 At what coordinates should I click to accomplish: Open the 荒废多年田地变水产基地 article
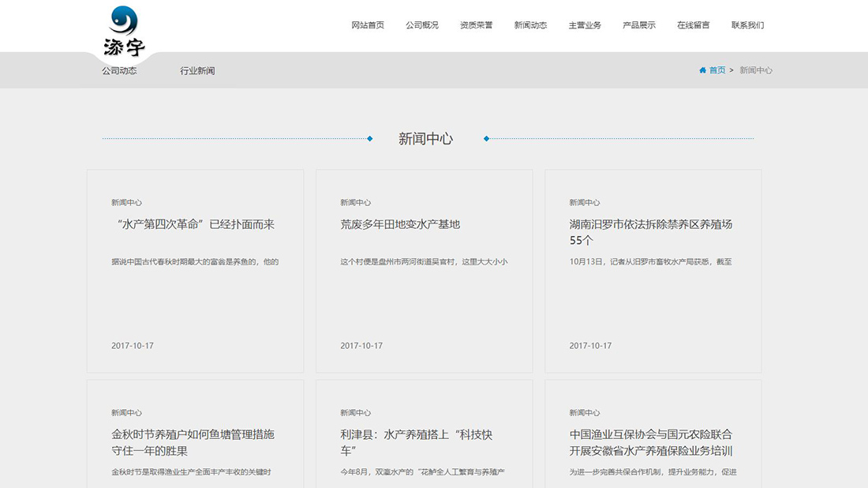[401, 223]
